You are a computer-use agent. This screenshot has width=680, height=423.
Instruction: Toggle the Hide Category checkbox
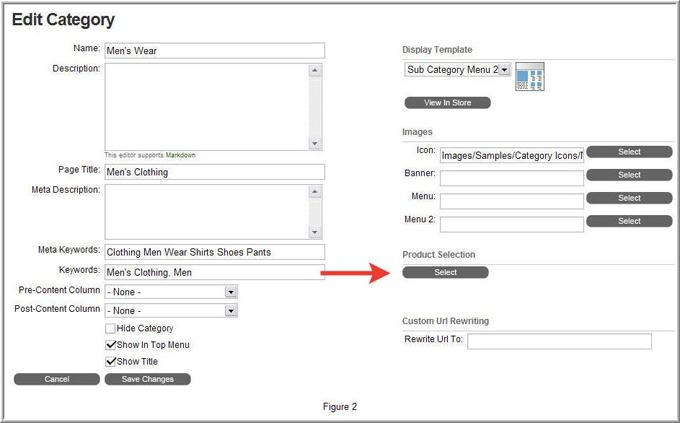click(111, 328)
